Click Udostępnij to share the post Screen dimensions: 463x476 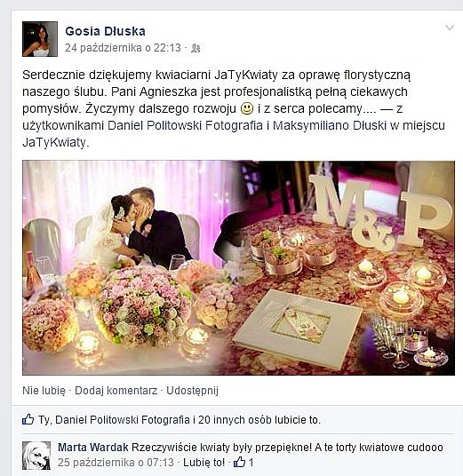click(x=192, y=391)
